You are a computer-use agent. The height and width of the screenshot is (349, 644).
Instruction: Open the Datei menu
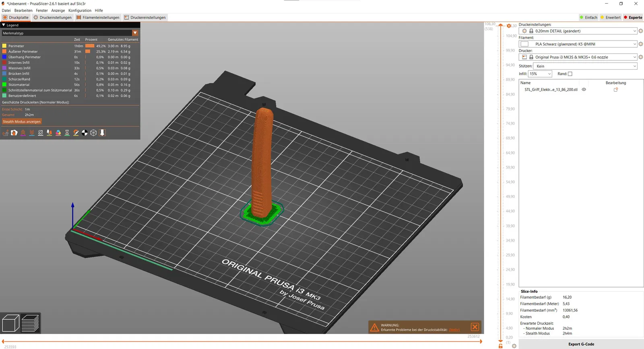(x=6, y=10)
